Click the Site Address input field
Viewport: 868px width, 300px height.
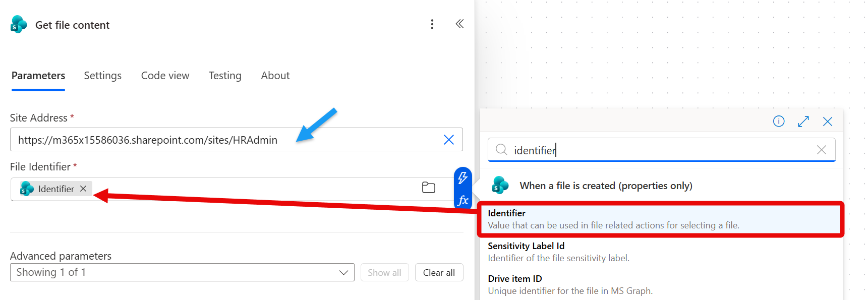click(x=237, y=140)
